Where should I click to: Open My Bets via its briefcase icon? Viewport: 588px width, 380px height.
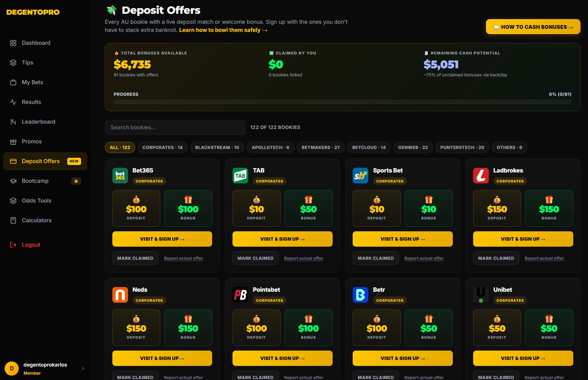[13, 82]
